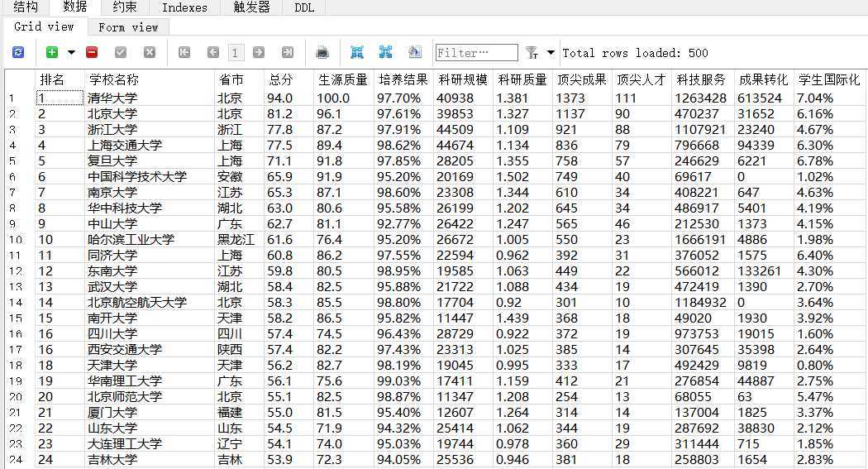Click the second blue column-width adjust icon

pos(386,53)
